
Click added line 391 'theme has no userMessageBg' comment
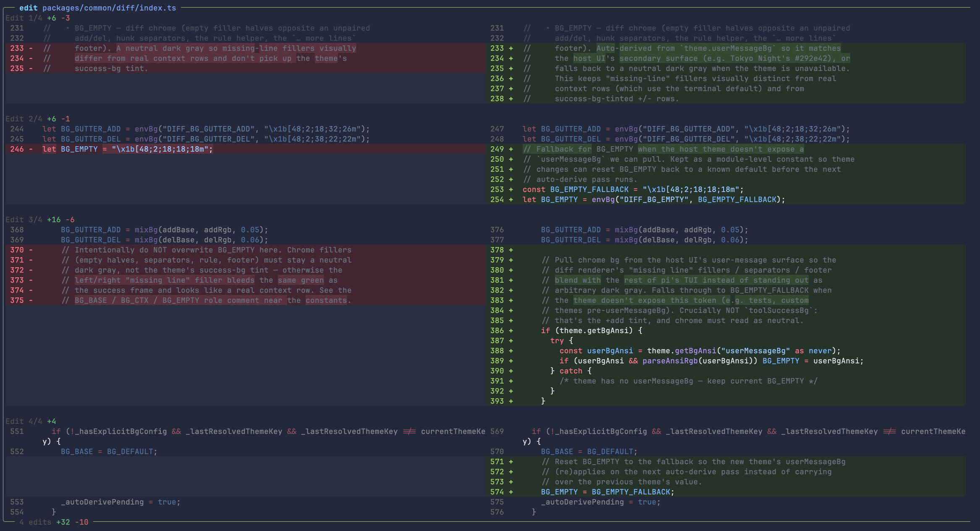pos(688,381)
